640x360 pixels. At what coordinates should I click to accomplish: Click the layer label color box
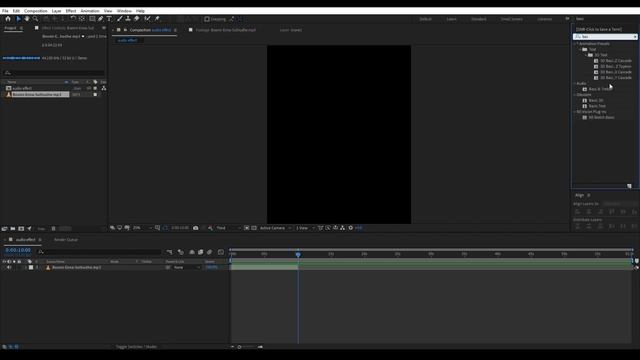[x=31, y=267]
